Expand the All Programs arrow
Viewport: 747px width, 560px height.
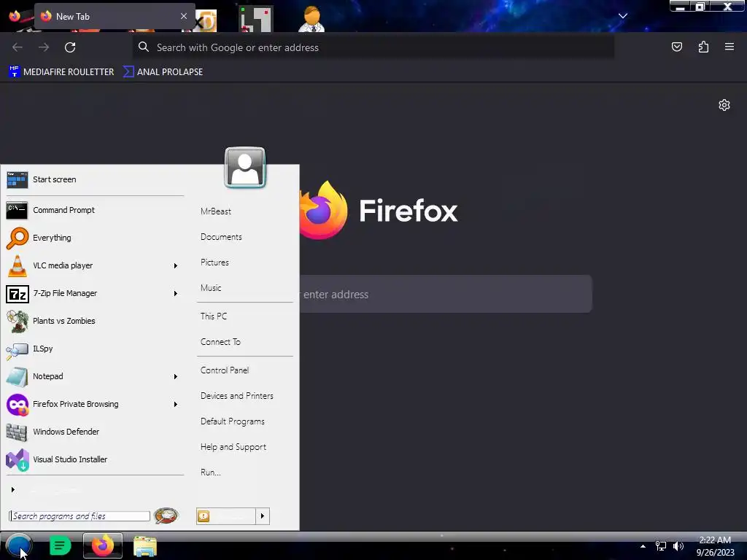pos(13,489)
